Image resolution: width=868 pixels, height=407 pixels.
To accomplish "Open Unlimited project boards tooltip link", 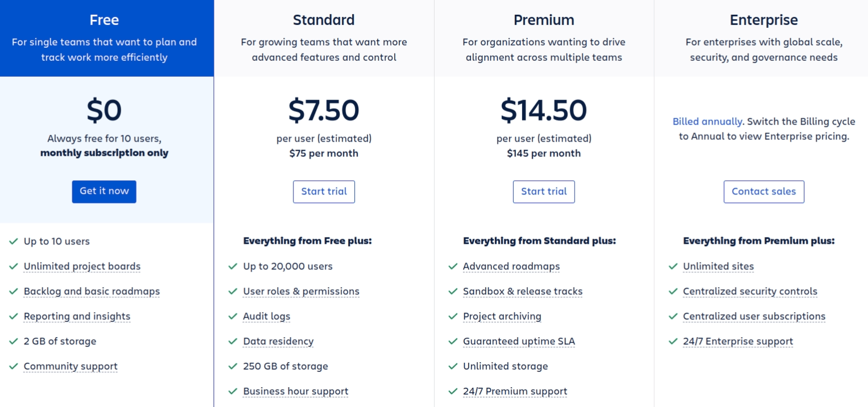I will 82,266.
